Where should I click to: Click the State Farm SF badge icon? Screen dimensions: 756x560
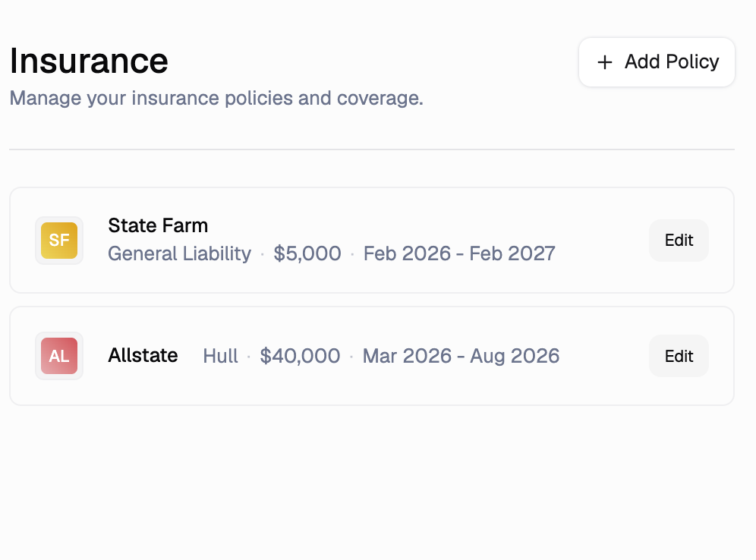(58, 240)
